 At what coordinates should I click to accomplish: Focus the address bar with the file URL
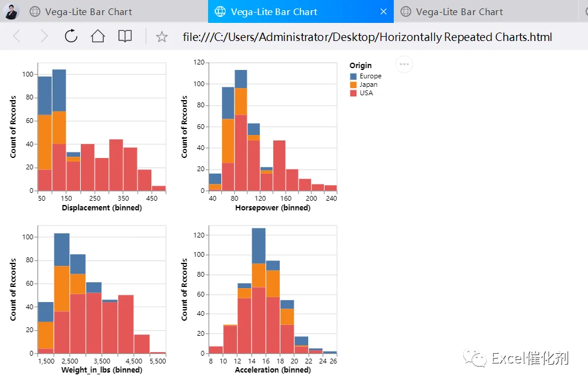(367, 37)
